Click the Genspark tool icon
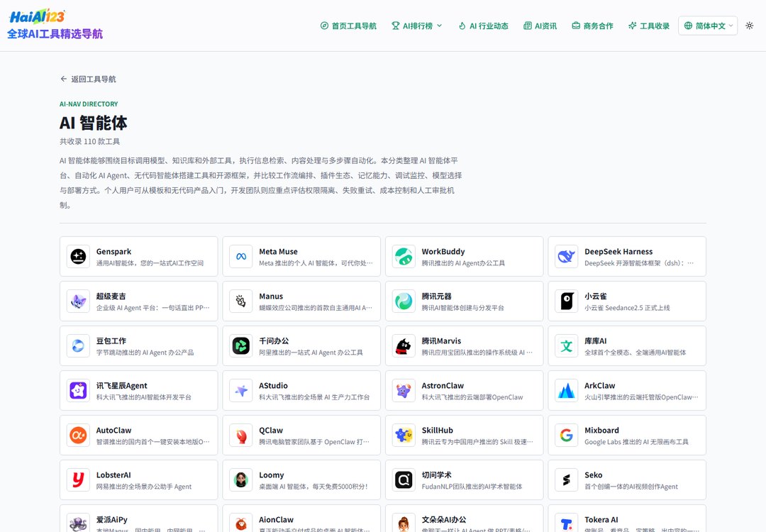The height and width of the screenshot is (532, 766). (x=78, y=257)
